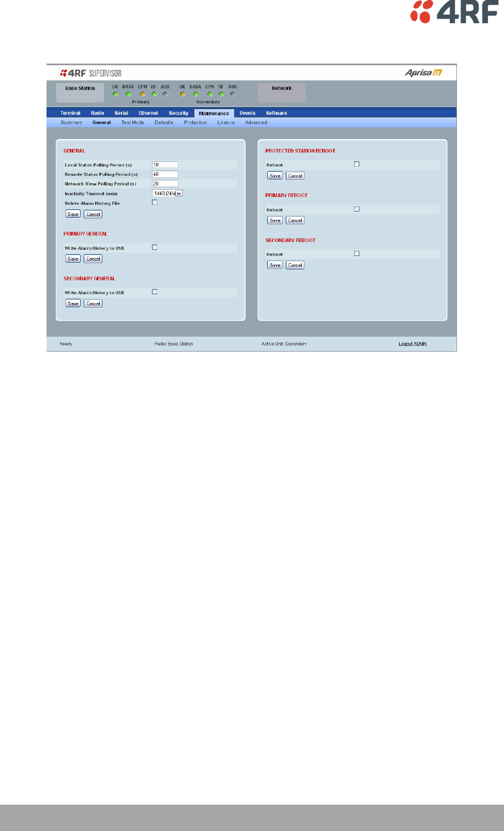This screenshot has width=504, height=831.
Task: Cancel the Secondary General section
Action: 93,304
